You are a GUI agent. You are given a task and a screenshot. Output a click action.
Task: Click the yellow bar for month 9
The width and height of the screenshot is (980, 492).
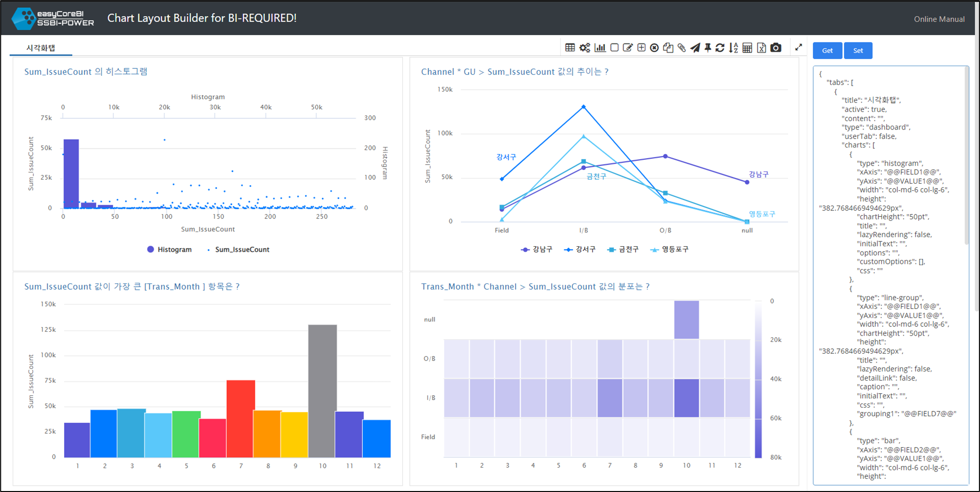pyautogui.click(x=295, y=435)
